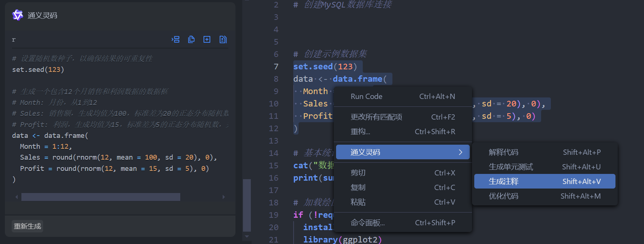Click set.seed(123) in the chat code block
644x244 pixels.
click(38, 70)
